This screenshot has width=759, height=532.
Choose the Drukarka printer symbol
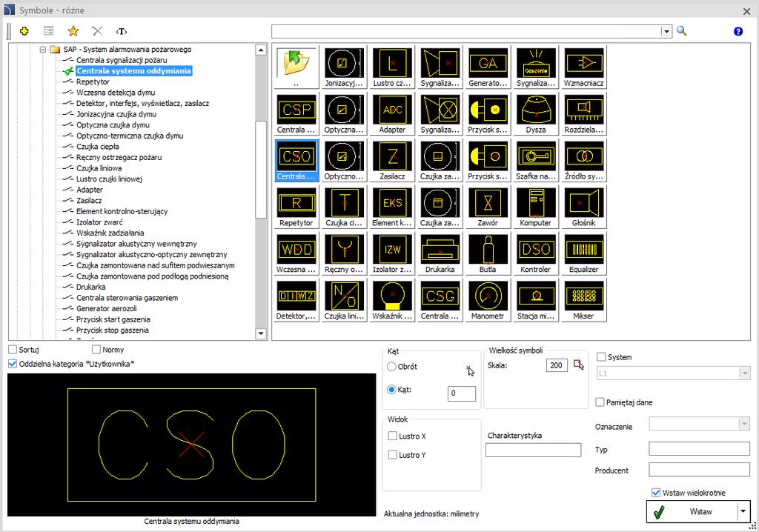tap(440, 253)
